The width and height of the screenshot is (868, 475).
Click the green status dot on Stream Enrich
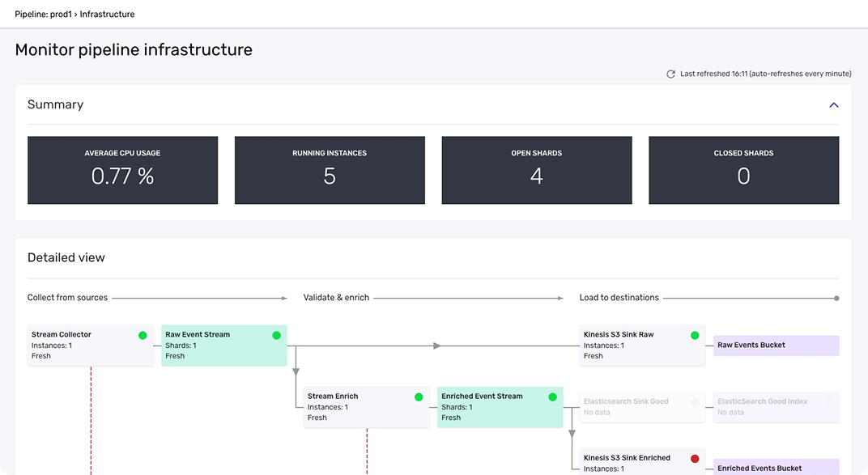419,397
